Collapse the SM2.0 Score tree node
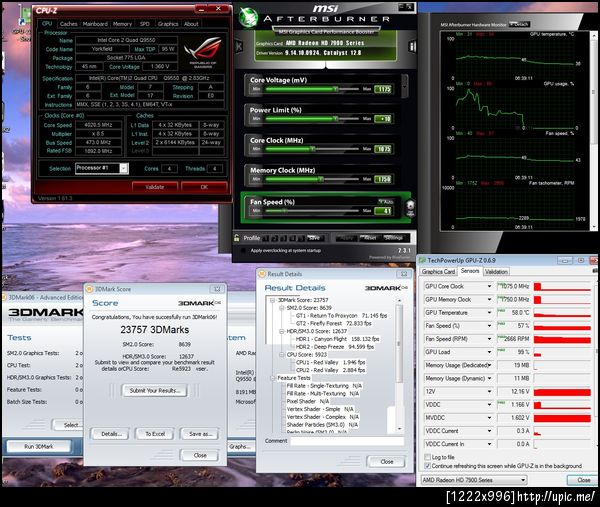This screenshot has width=600, height=507. click(x=281, y=308)
